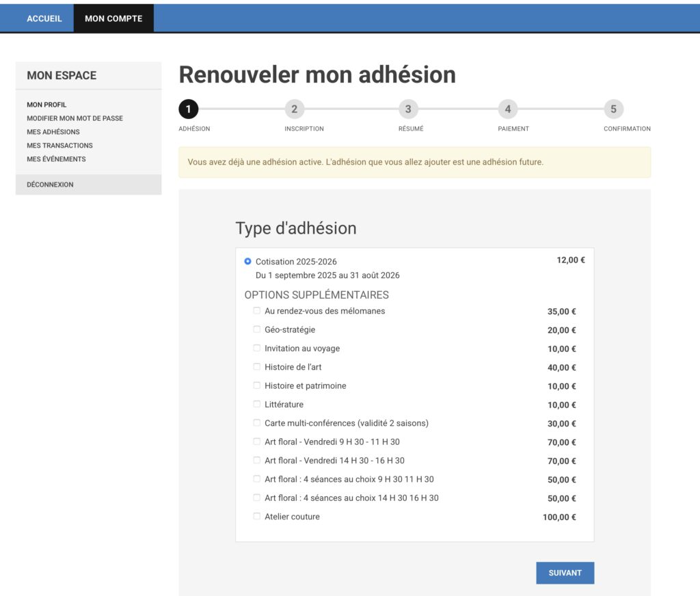Screen dimensions: 700x596
Task: Click step 2 Inscription circle
Action: (x=294, y=109)
